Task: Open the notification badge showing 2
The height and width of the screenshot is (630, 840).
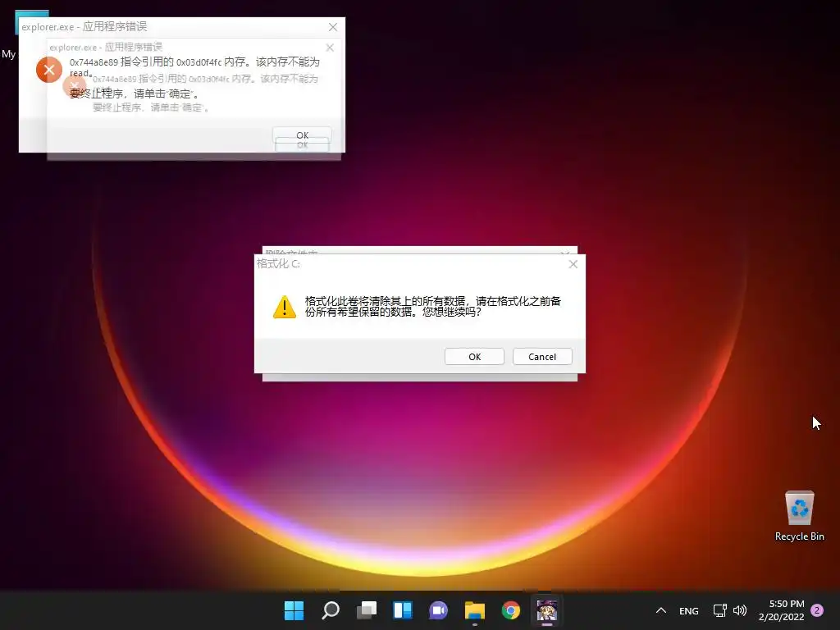Action: 817,610
